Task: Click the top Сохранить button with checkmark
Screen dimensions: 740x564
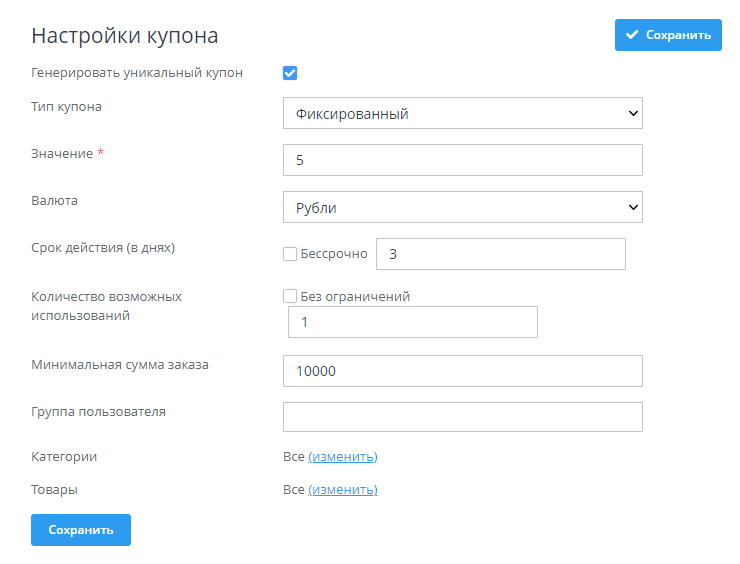Action: click(x=667, y=35)
